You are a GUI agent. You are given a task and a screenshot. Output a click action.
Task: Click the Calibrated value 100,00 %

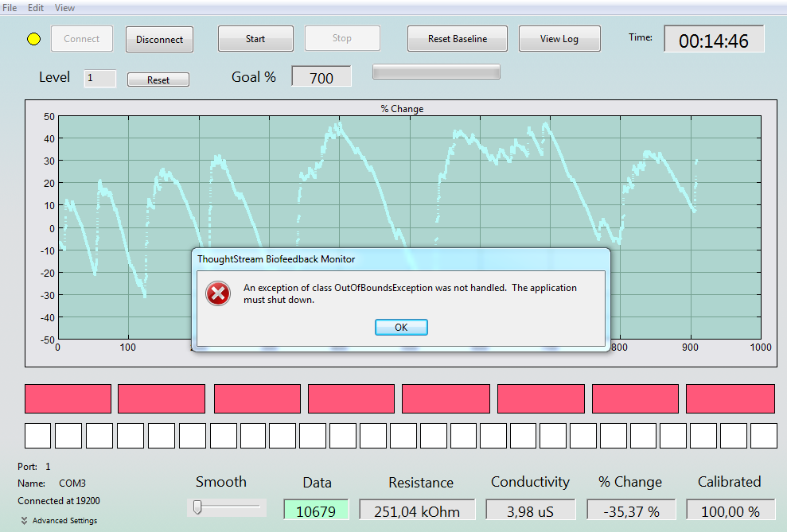point(730,511)
